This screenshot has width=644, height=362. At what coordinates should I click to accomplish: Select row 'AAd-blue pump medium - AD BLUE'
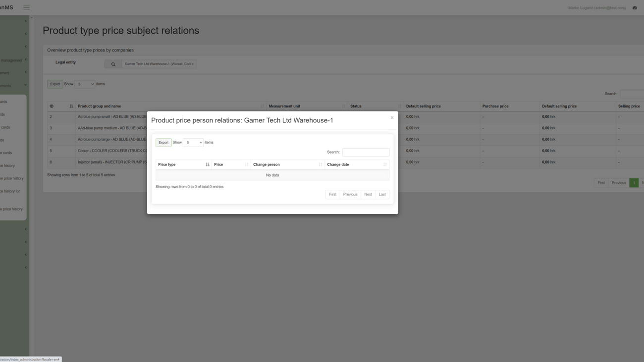(345, 128)
